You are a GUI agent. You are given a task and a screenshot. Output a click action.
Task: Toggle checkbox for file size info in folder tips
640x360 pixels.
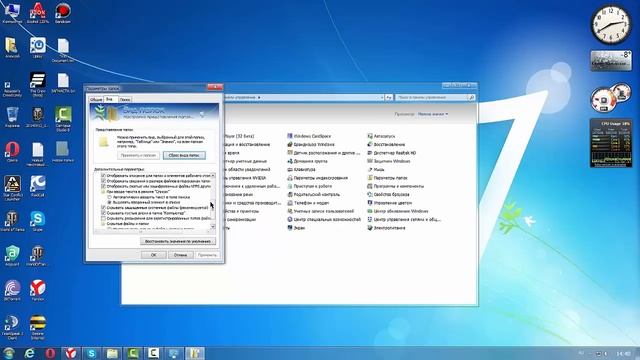pos(103,181)
